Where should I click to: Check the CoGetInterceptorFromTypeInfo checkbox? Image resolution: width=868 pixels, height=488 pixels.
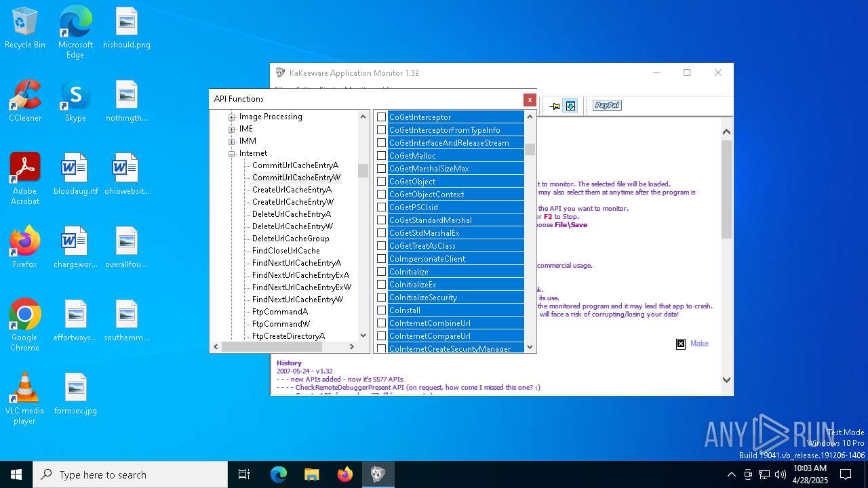381,130
